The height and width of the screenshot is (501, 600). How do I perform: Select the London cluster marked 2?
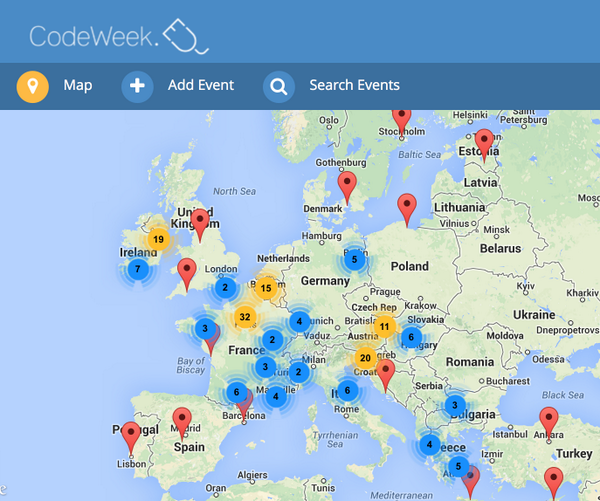[x=225, y=287]
